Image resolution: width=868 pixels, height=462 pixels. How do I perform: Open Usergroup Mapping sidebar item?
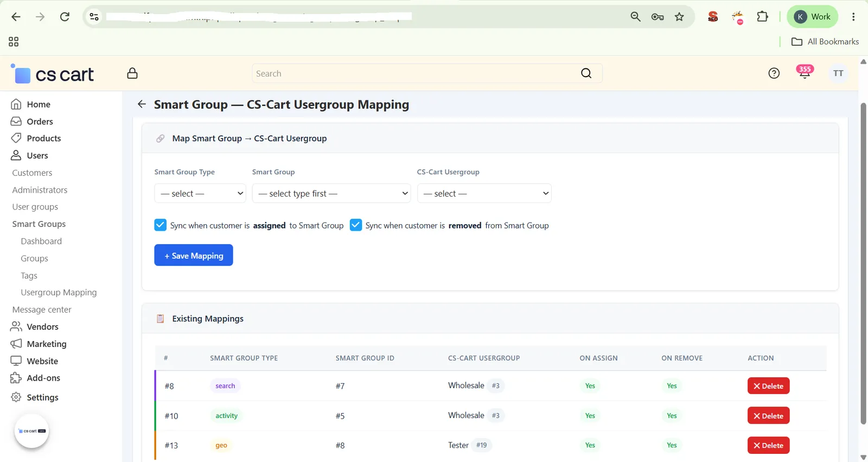pos(59,293)
